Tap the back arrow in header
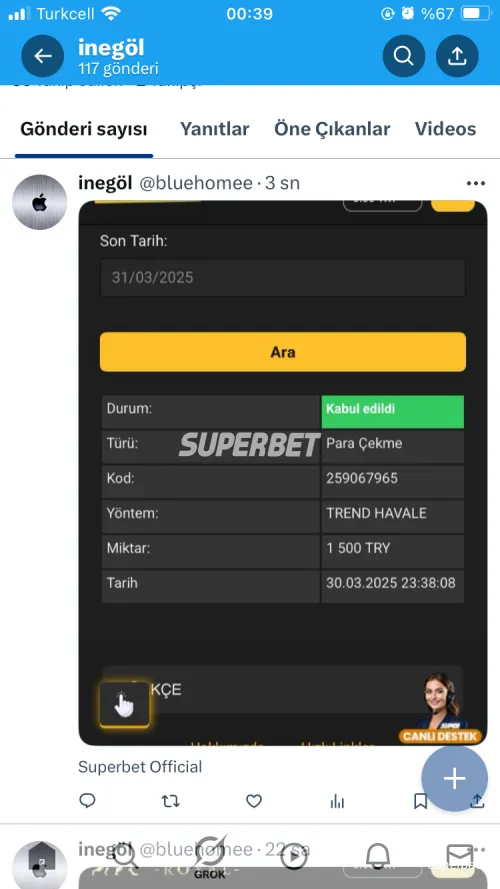The height and width of the screenshot is (889, 500). tap(43, 56)
